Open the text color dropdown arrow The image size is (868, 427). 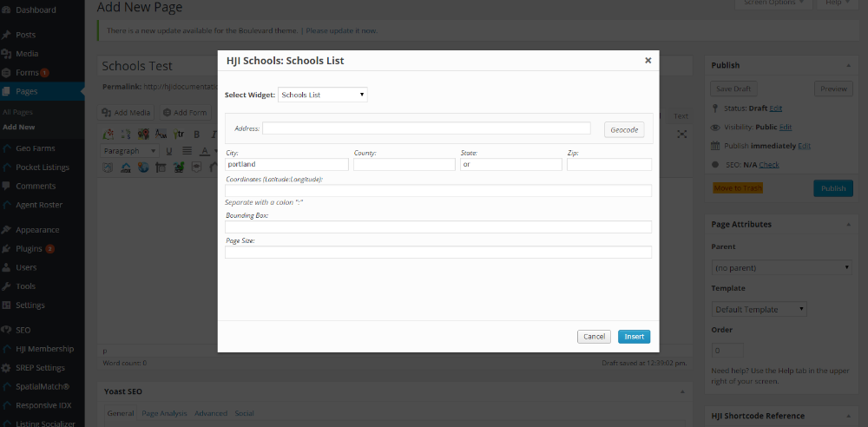click(214, 151)
